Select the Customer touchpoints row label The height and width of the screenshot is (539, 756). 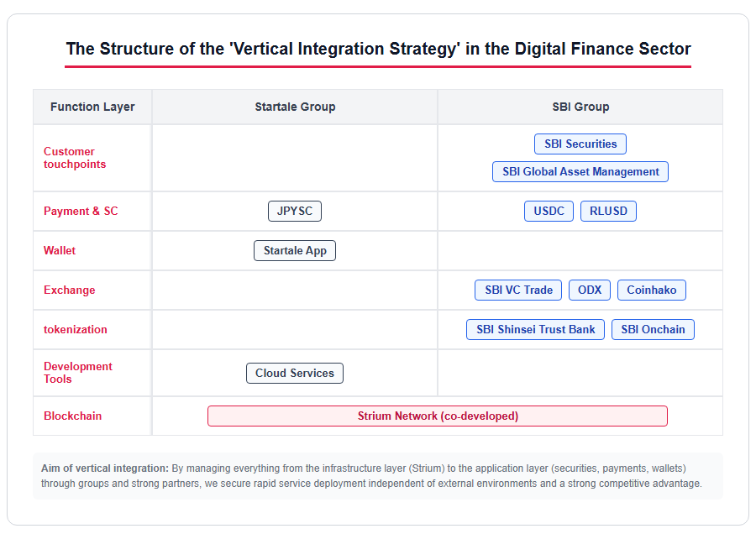coord(75,158)
